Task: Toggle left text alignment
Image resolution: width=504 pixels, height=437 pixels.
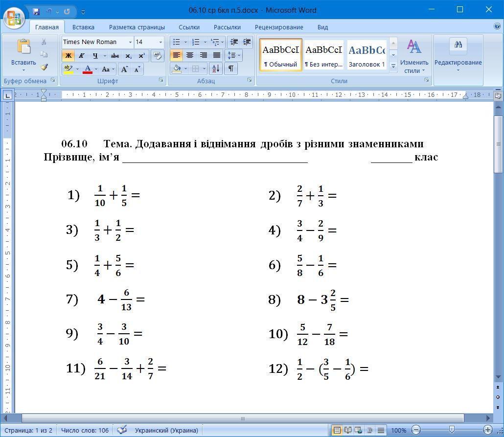Action: [x=176, y=55]
